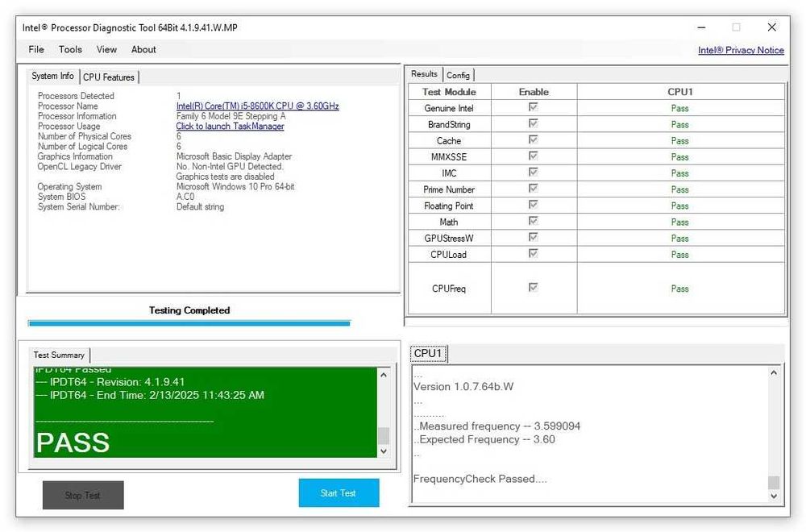Click the System BIOS A.C0 value
The width and height of the screenshot is (806, 532).
pyautogui.click(x=185, y=197)
